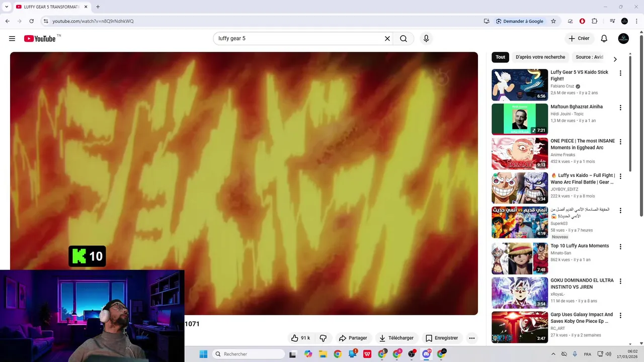Image resolution: width=644 pixels, height=362 pixels.
Task: Click the magnifier search button
Action: [x=404, y=39]
